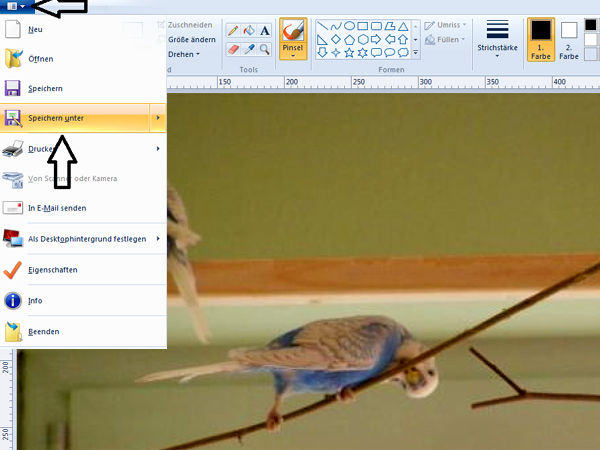Pick the straight line shape

pyautogui.click(x=323, y=26)
